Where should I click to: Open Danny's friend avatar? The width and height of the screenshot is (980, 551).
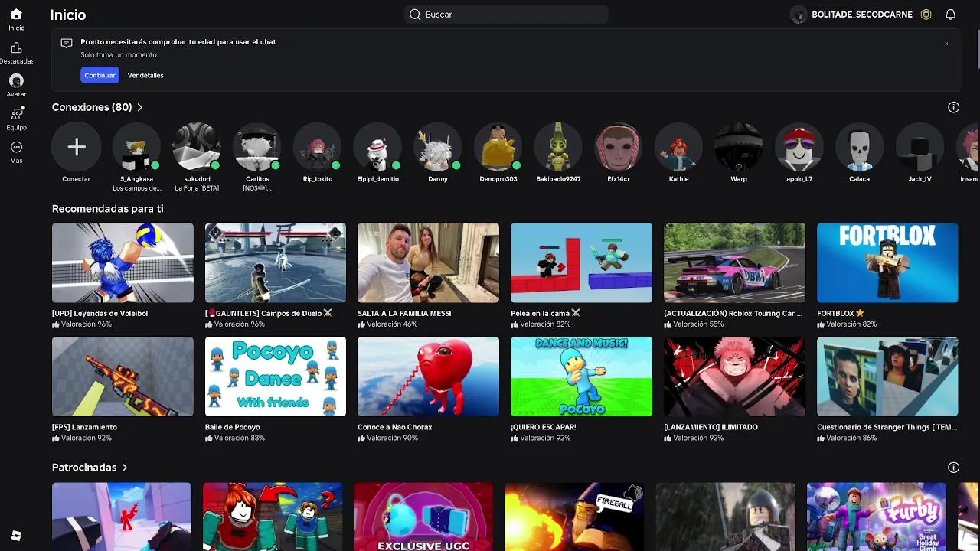click(438, 147)
